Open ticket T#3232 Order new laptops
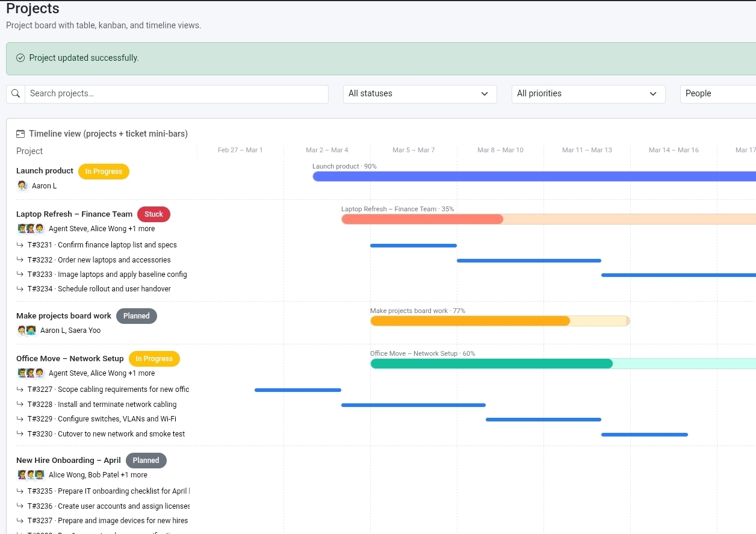The image size is (756, 534). pyautogui.click(x=99, y=260)
